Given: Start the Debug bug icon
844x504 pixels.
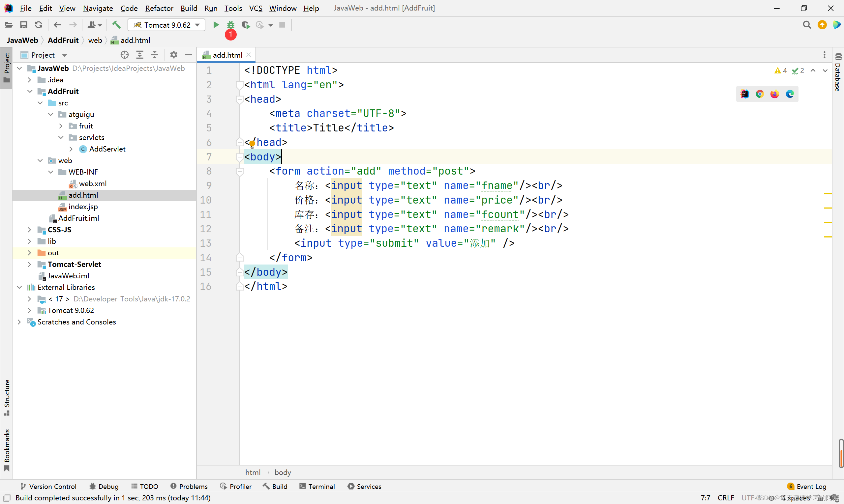Looking at the screenshot, I should tap(231, 25).
